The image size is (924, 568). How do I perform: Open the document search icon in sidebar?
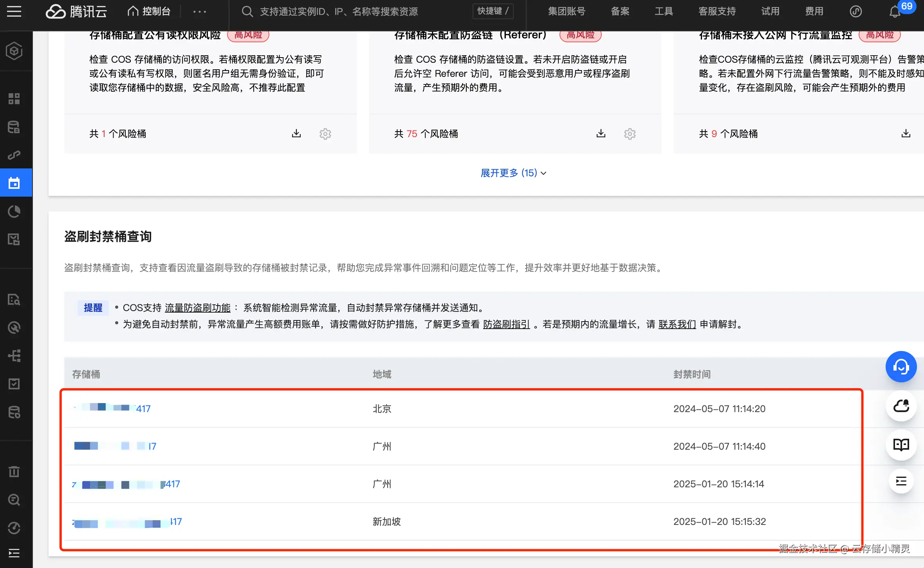(14, 300)
